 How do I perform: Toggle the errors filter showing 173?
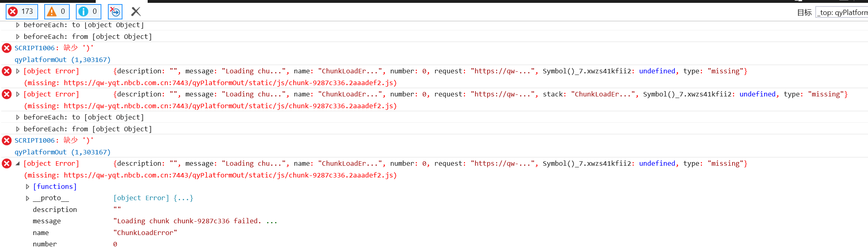(22, 12)
